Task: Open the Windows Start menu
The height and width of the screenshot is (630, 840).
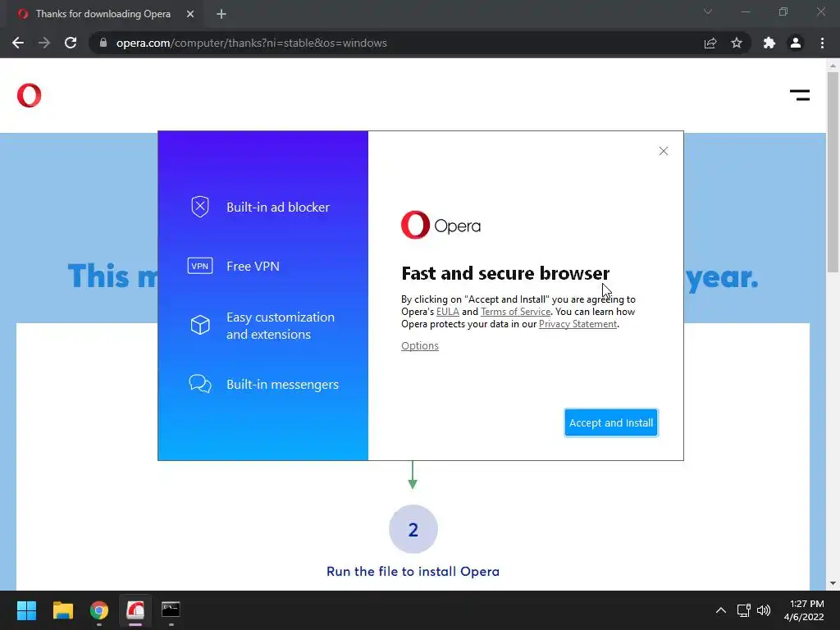Action: click(x=26, y=610)
